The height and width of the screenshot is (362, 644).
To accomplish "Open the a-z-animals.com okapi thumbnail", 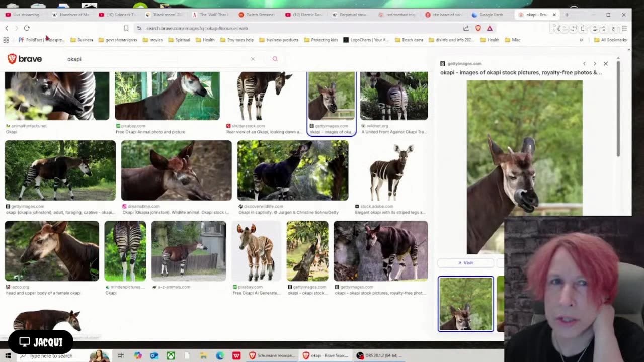I will (x=189, y=251).
